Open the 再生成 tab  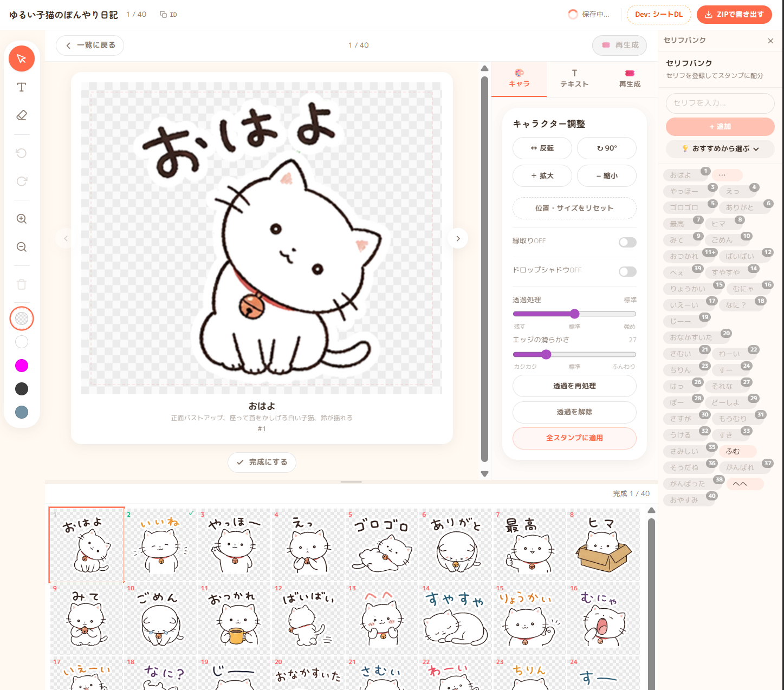click(630, 79)
